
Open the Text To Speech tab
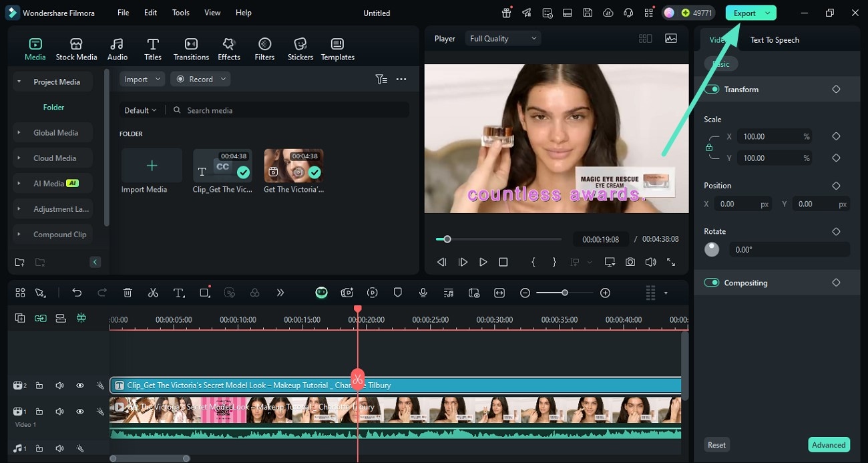coord(775,39)
